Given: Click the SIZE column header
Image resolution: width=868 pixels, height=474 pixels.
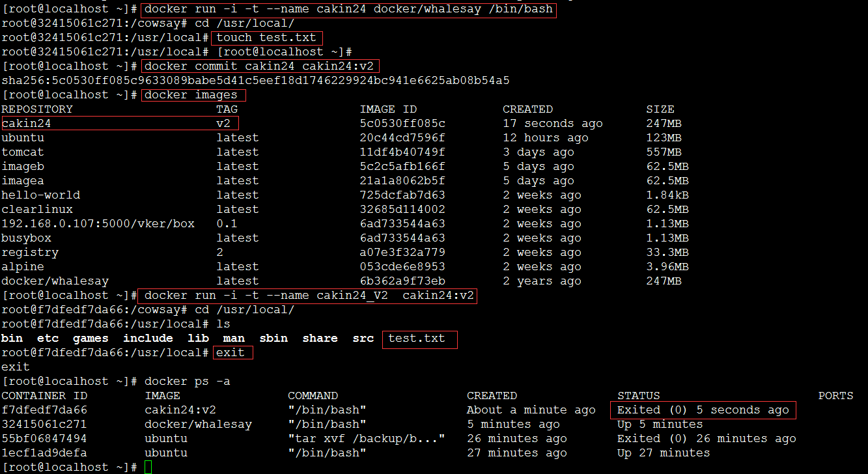Looking at the screenshot, I should 660,109.
